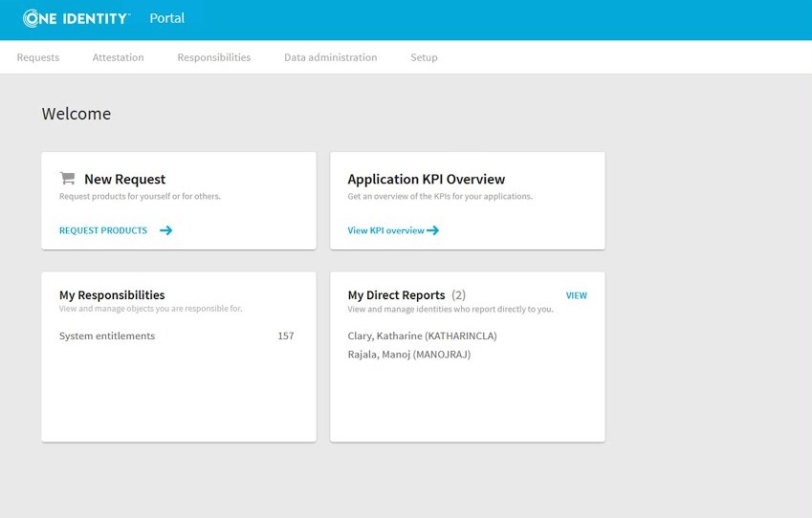The image size is (812, 518).
Task: Open direct report Rajala, Manoj (MANOJRAJ)
Action: [x=409, y=355]
